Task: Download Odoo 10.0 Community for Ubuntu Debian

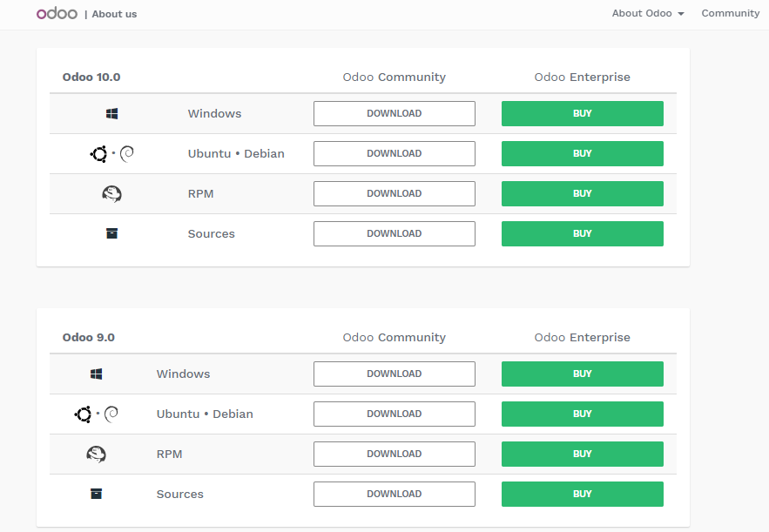Action: 394,154
